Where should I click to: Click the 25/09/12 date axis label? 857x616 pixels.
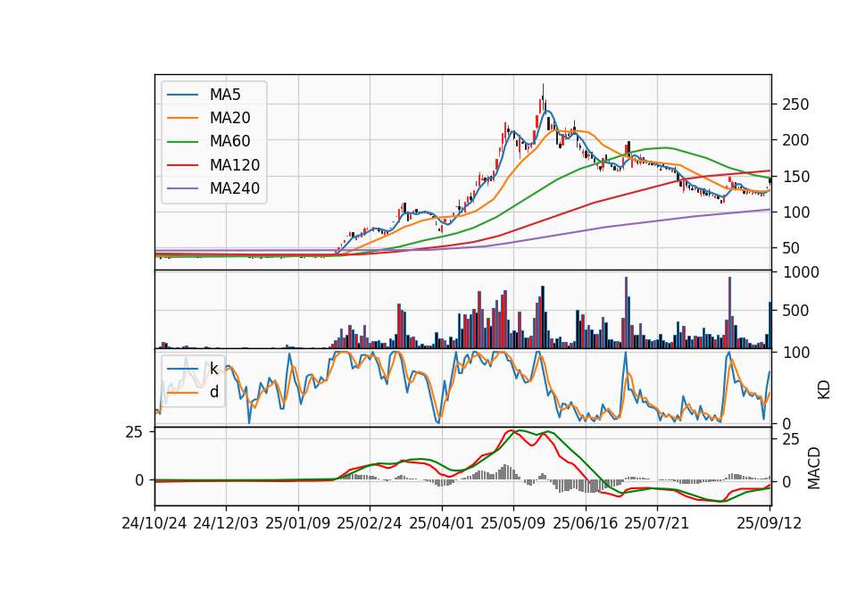[x=770, y=524]
